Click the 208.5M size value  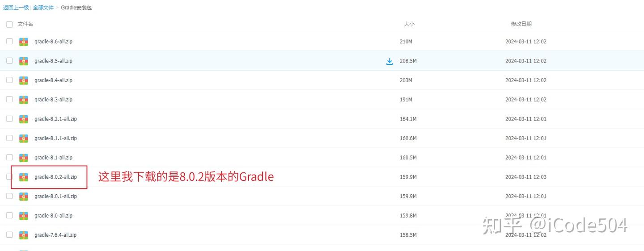408,61
